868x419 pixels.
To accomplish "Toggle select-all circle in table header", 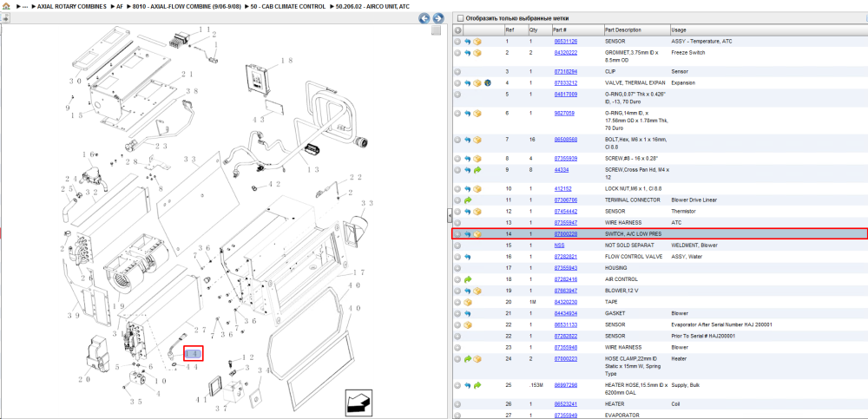I will click(x=457, y=29).
